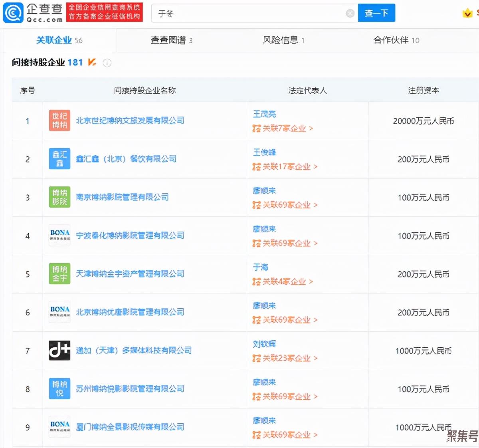
Task: Click the relation icon in the 厦门博纳全景 row
Action: click(x=256, y=435)
